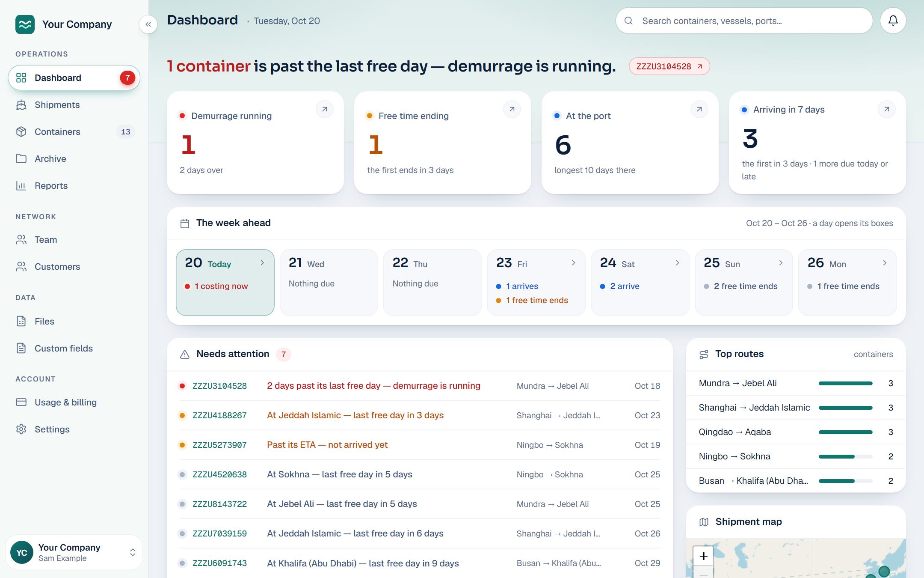Screen dimensions: 924x578
Task: Expand day 26 Mon chevron
Action: click(x=885, y=263)
